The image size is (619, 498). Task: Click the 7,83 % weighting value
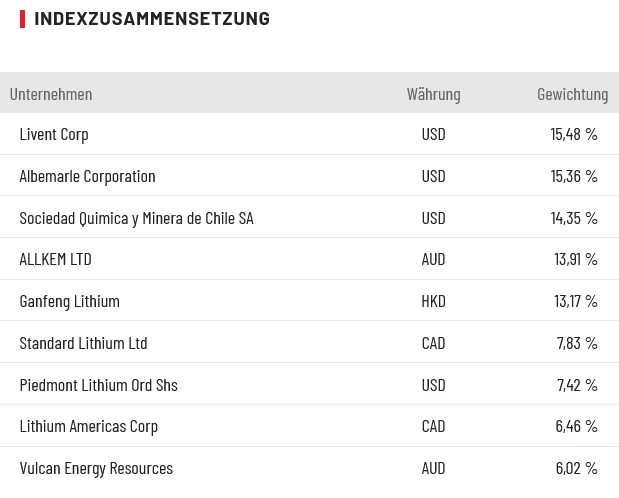pyautogui.click(x=577, y=343)
